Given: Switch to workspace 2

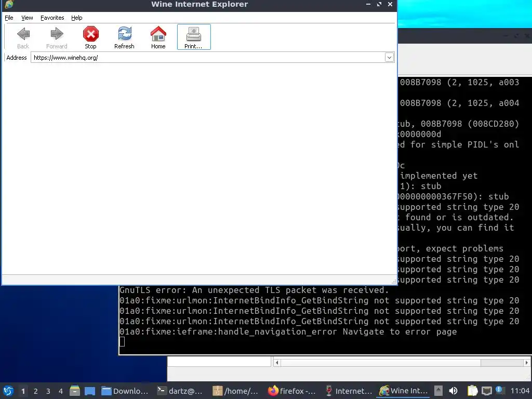Looking at the screenshot, I should tap(36, 391).
